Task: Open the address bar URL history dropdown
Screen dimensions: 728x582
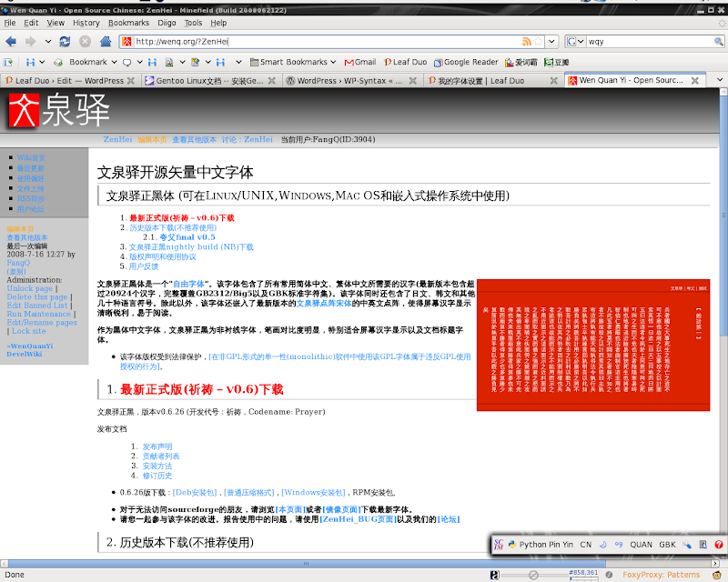Action: [x=551, y=41]
